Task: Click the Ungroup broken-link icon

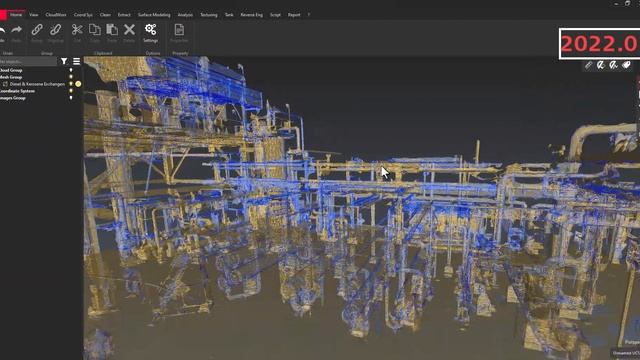Action: (56, 29)
